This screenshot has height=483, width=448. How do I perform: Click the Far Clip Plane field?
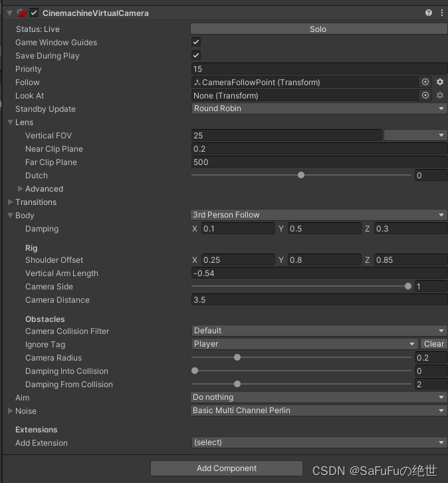[x=320, y=162]
